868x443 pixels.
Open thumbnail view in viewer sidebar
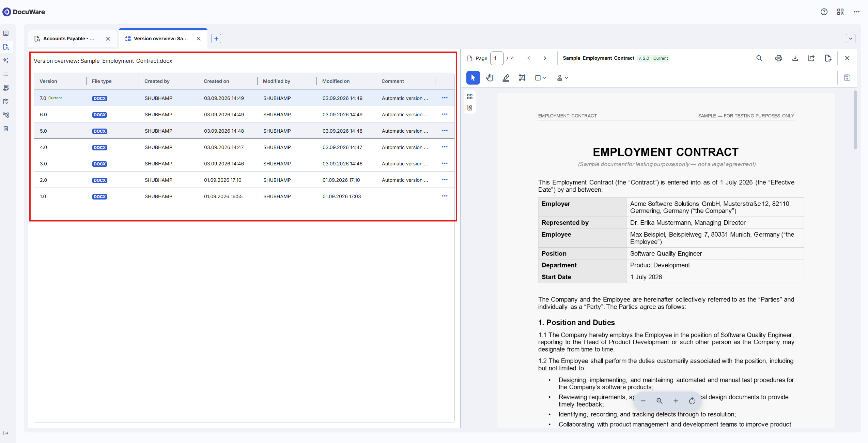[x=470, y=97]
